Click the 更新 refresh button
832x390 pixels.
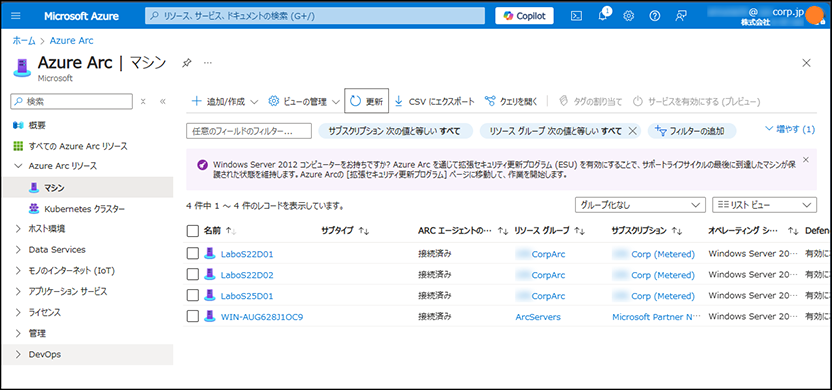(x=367, y=101)
